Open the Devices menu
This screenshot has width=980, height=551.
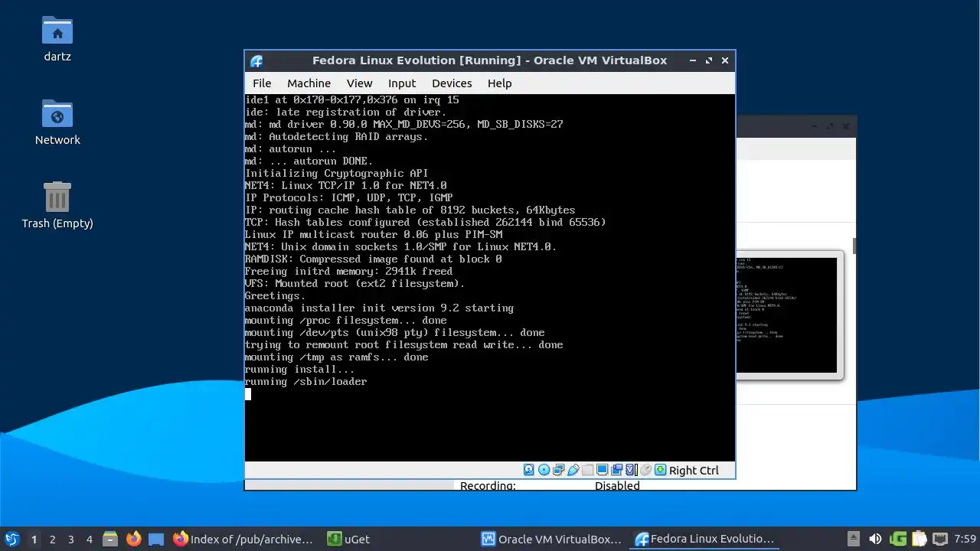tap(452, 83)
